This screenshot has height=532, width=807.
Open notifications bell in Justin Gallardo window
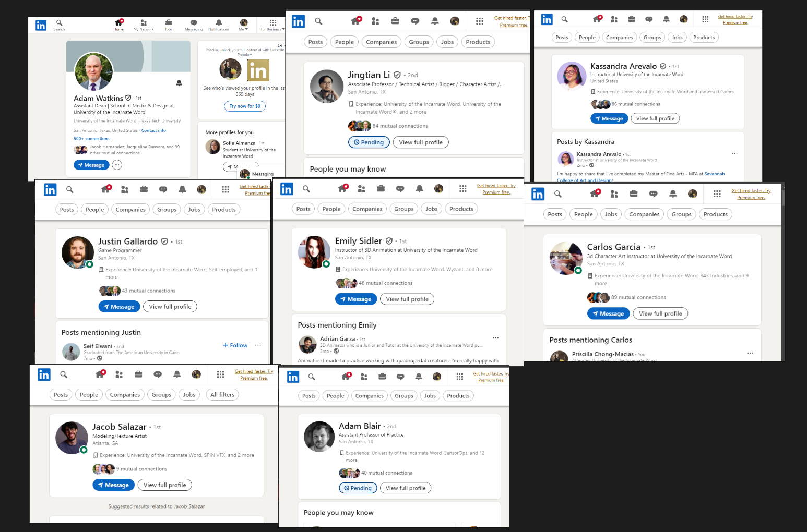182,189
